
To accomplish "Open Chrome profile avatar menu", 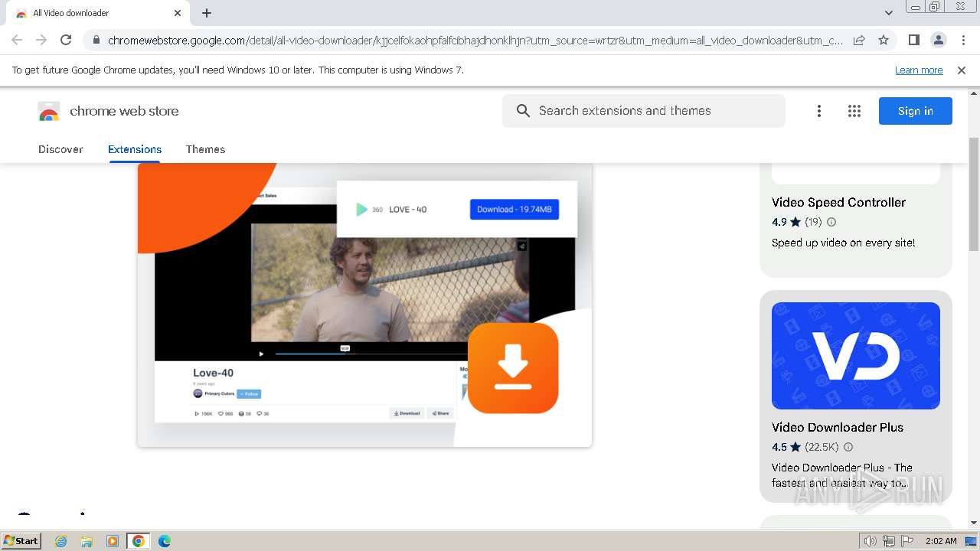I will point(938,40).
